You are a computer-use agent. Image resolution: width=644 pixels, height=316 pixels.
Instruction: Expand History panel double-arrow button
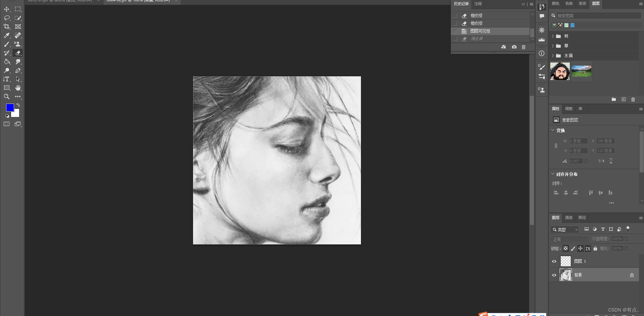(523, 4)
